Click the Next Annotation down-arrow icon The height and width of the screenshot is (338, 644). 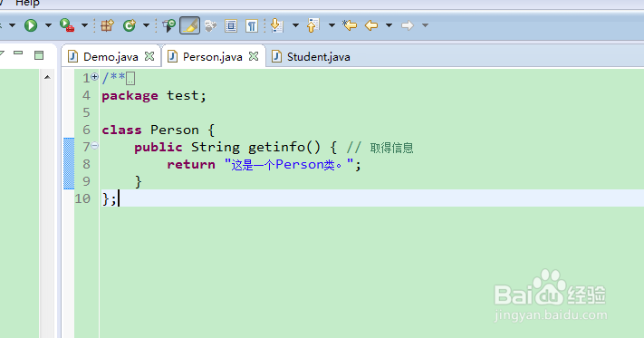pos(277,25)
